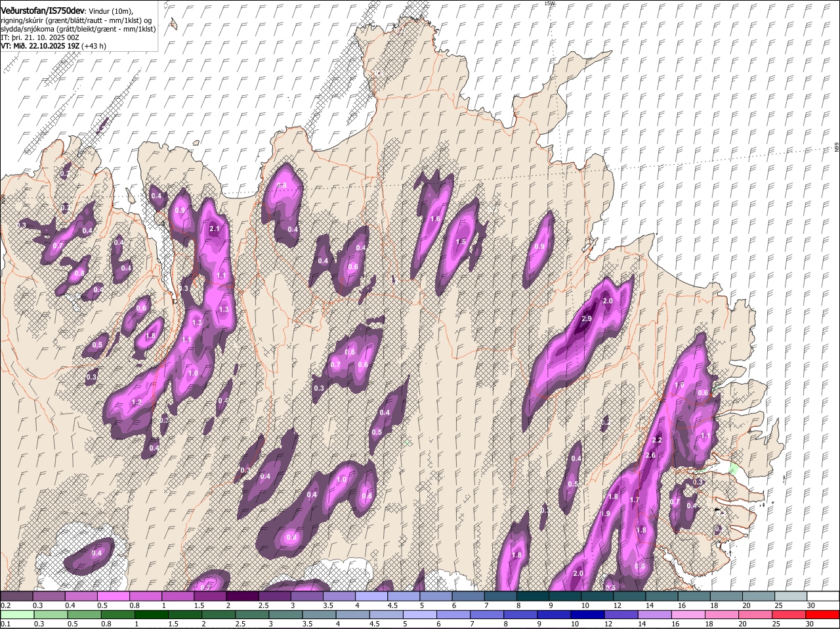Select the pale green lower legend swatch at 0.1
Image resolution: width=840 pixels, height=629 pixels.
(16, 615)
